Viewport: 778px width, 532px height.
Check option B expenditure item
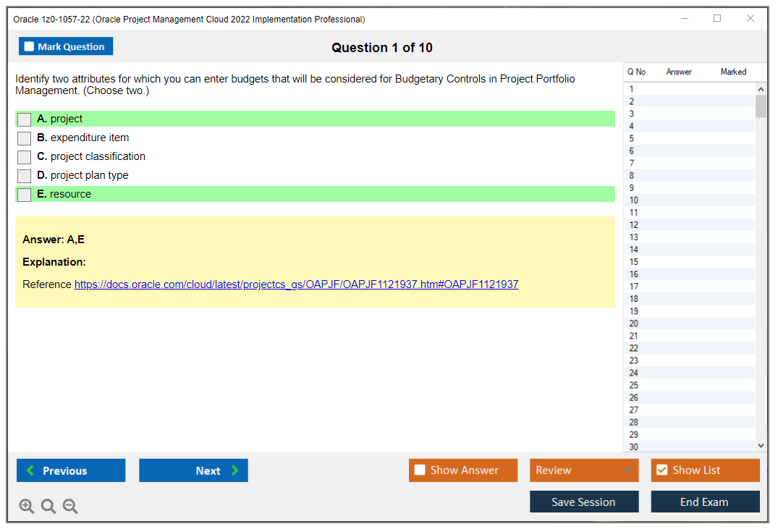[24, 138]
